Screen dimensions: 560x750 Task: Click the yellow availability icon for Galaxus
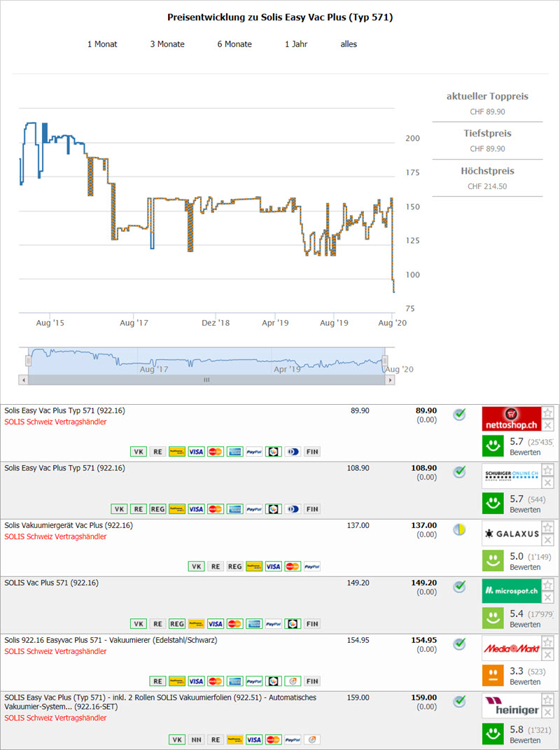pyautogui.click(x=459, y=529)
